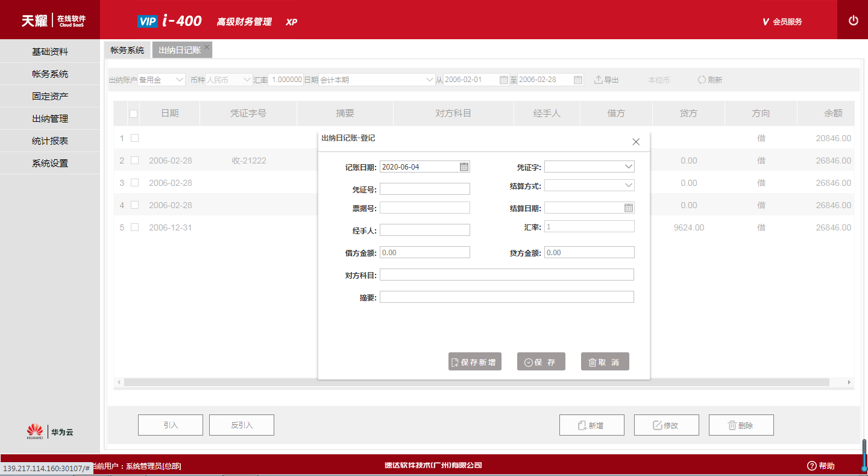Open 帮助 help in the status bar
This screenshot has width=868, height=476.
click(x=821, y=466)
